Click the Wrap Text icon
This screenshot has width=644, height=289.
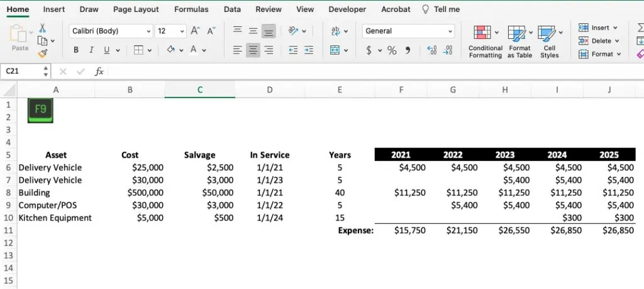pos(336,31)
